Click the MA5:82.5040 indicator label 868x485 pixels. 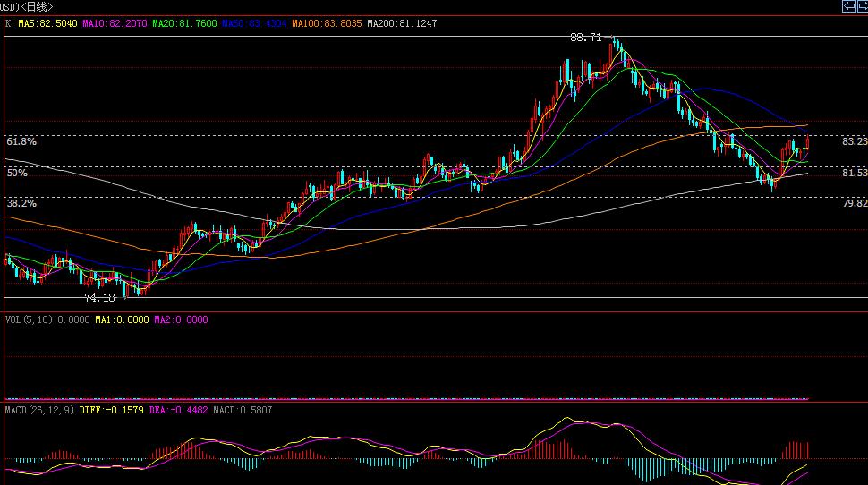tap(47, 24)
